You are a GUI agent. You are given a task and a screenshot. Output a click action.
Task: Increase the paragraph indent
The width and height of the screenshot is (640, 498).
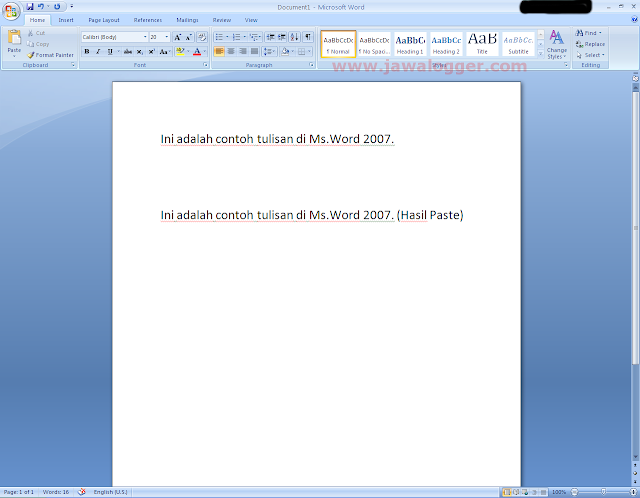click(282, 37)
